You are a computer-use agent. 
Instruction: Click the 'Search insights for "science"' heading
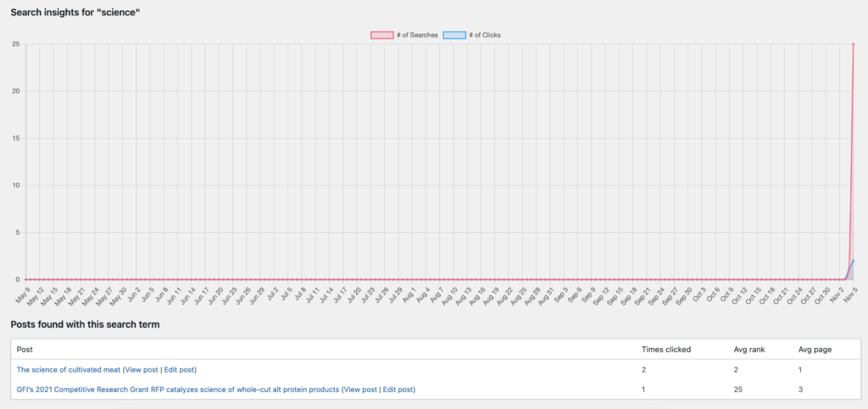point(75,13)
